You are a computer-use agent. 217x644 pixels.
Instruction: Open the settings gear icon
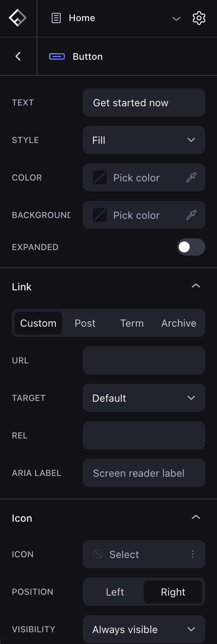tap(199, 18)
